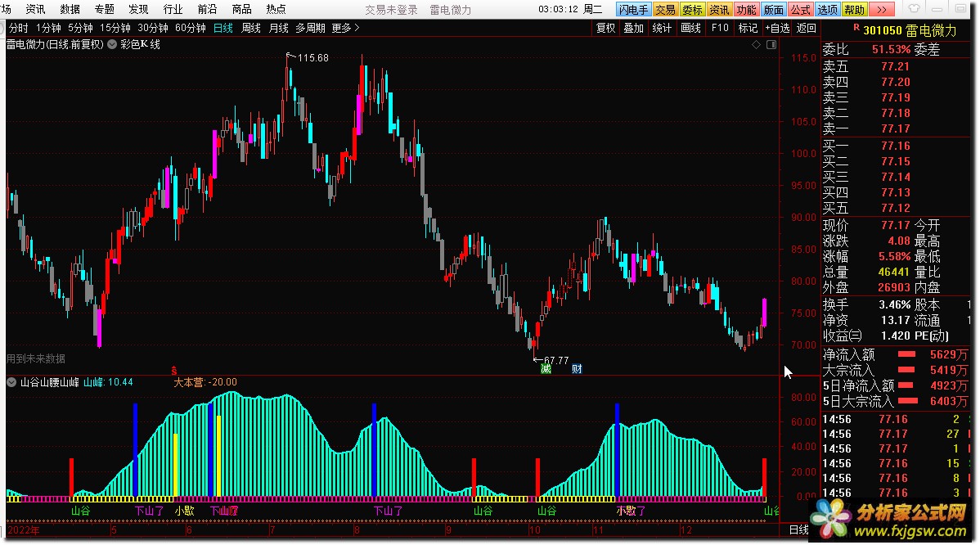Open the 热点 menu
This screenshot has height=545, width=980.
(276, 9)
